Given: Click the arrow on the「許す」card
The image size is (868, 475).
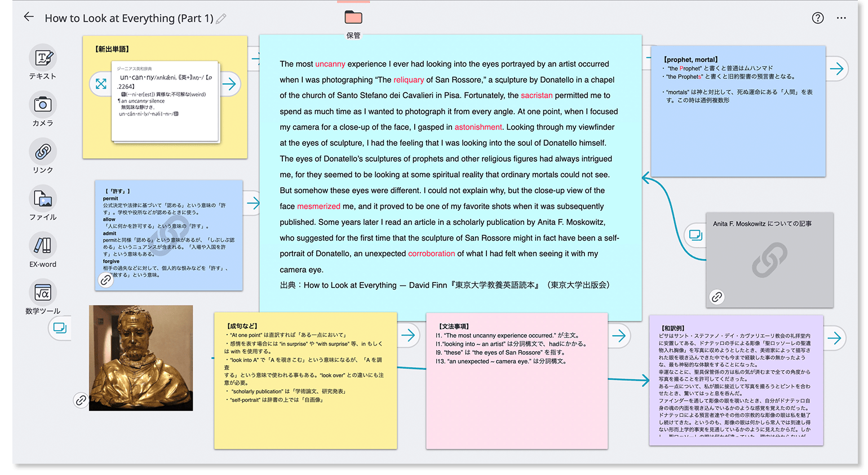Looking at the screenshot, I should click(253, 203).
